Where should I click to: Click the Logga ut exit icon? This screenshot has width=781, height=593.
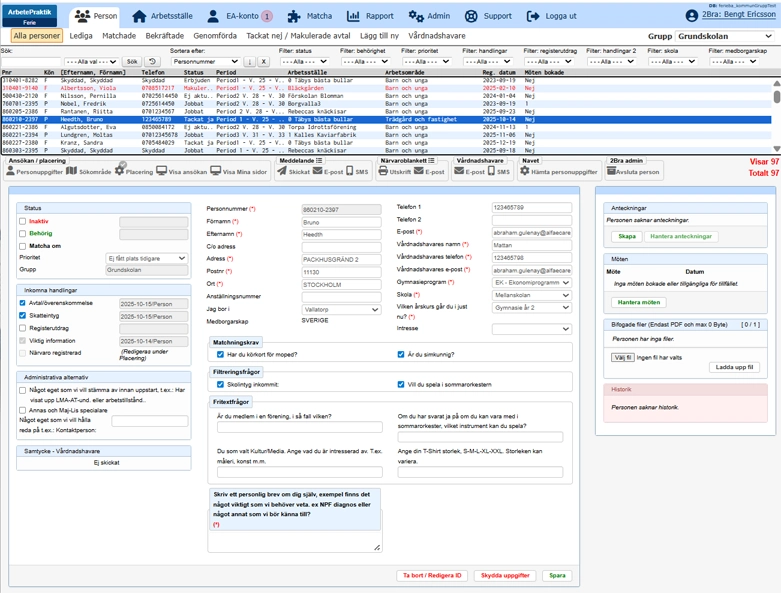(533, 16)
